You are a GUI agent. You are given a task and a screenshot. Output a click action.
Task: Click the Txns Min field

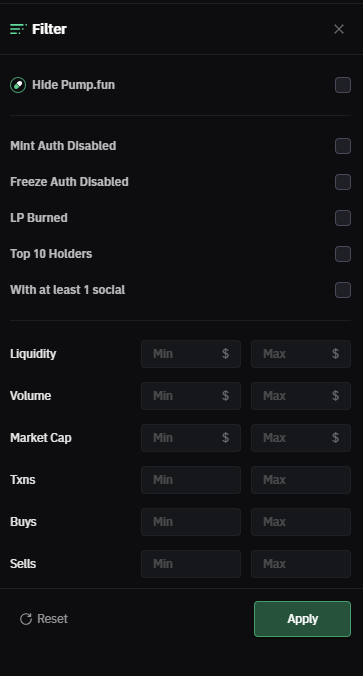coord(191,480)
